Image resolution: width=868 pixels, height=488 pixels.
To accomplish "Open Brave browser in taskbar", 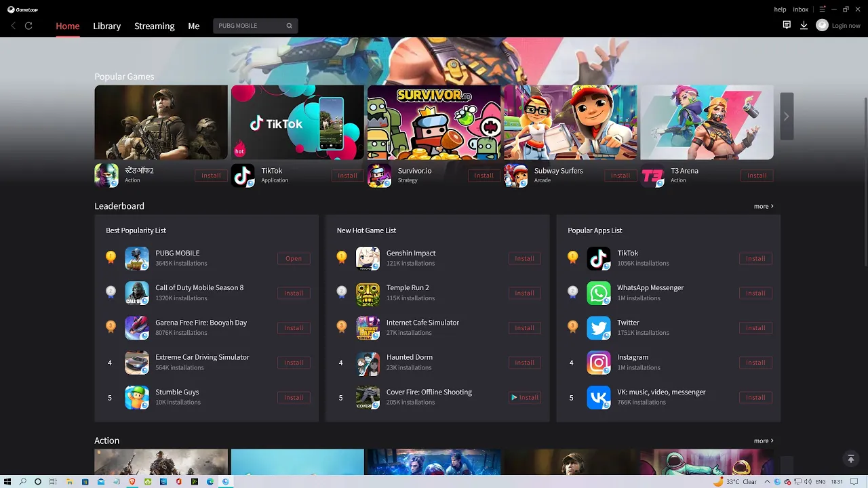I will 132,481.
